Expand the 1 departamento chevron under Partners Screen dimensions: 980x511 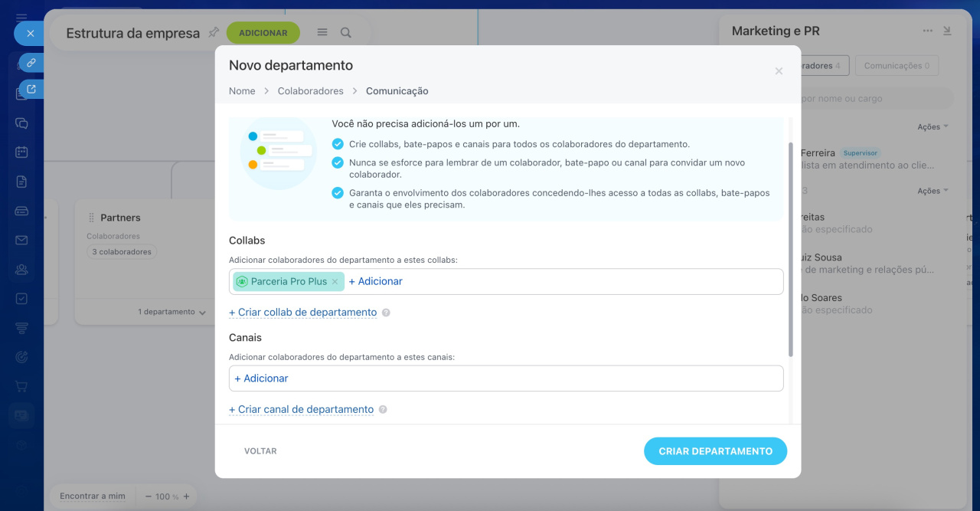pos(202,313)
